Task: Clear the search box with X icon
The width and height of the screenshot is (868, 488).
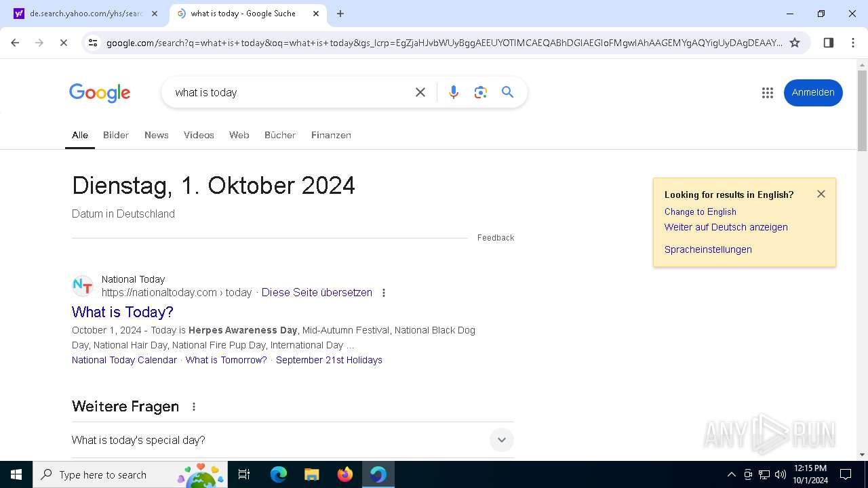Action: (x=420, y=92)
